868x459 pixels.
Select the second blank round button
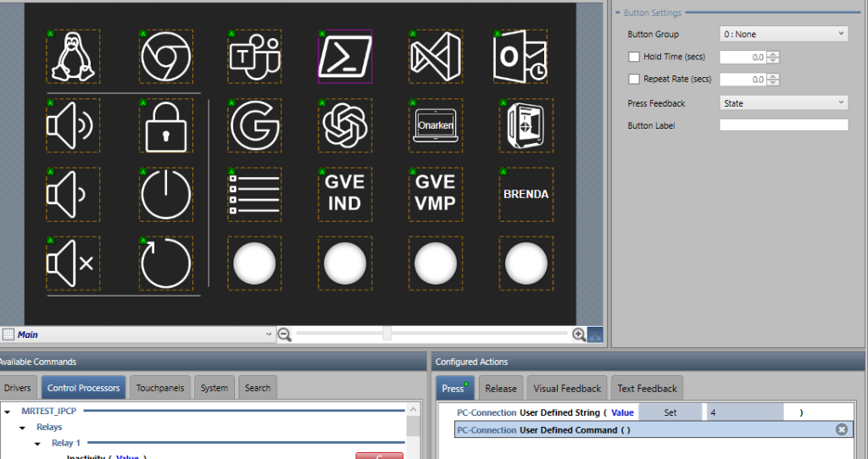[x=345, y=263]
